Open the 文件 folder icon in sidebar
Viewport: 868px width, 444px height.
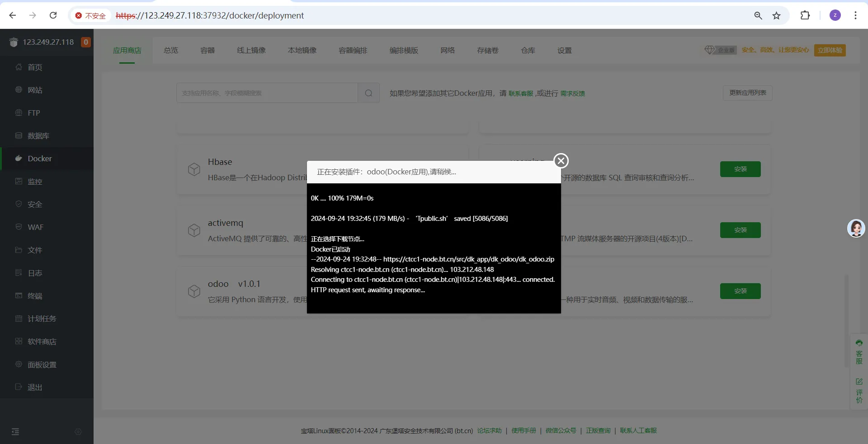point(19,250)
